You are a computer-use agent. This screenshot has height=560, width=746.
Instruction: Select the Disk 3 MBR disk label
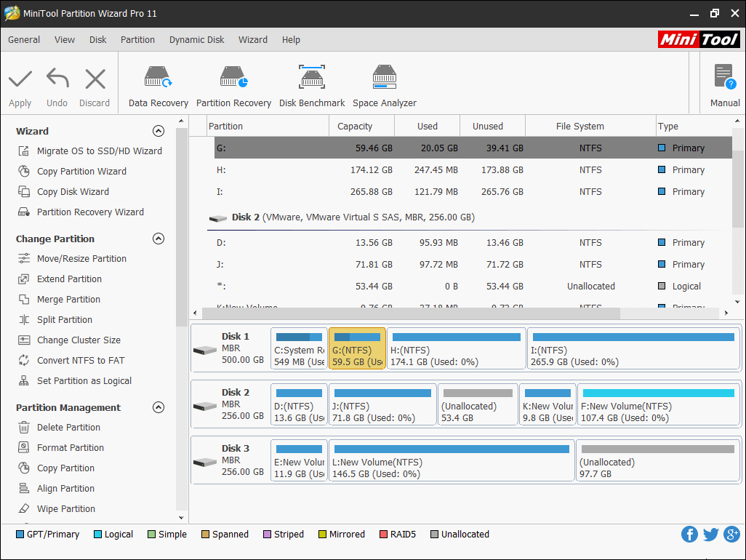point(230,460)
